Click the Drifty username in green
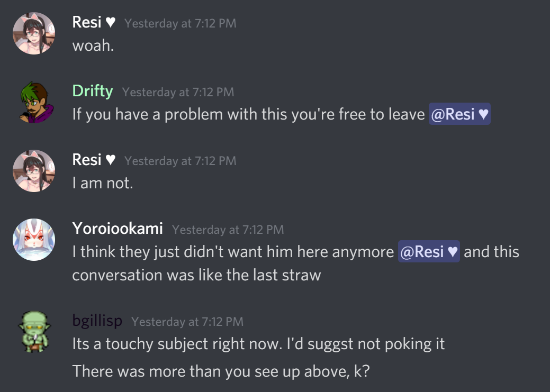Image resolution: width=550 pixels, height=392 pixels. coord(93,91)
